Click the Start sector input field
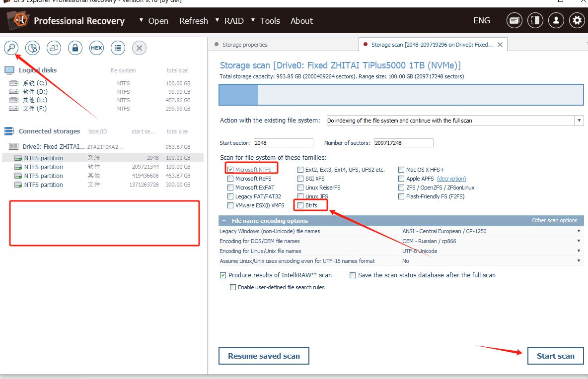The height and width of the screenshot is (379, 588). (283, 143)
